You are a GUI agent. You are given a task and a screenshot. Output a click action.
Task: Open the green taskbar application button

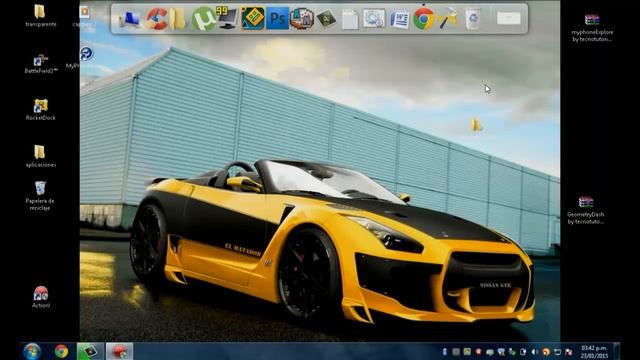pos(90,351)
